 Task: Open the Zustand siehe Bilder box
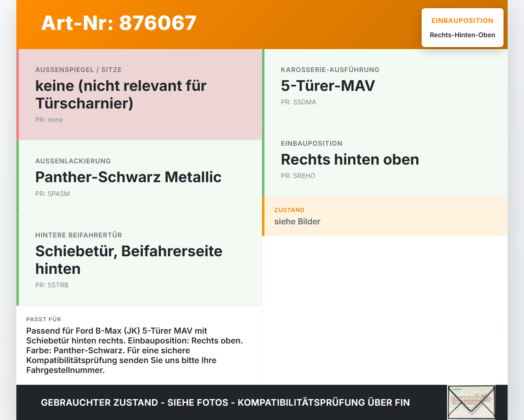[x=385, y=216]
